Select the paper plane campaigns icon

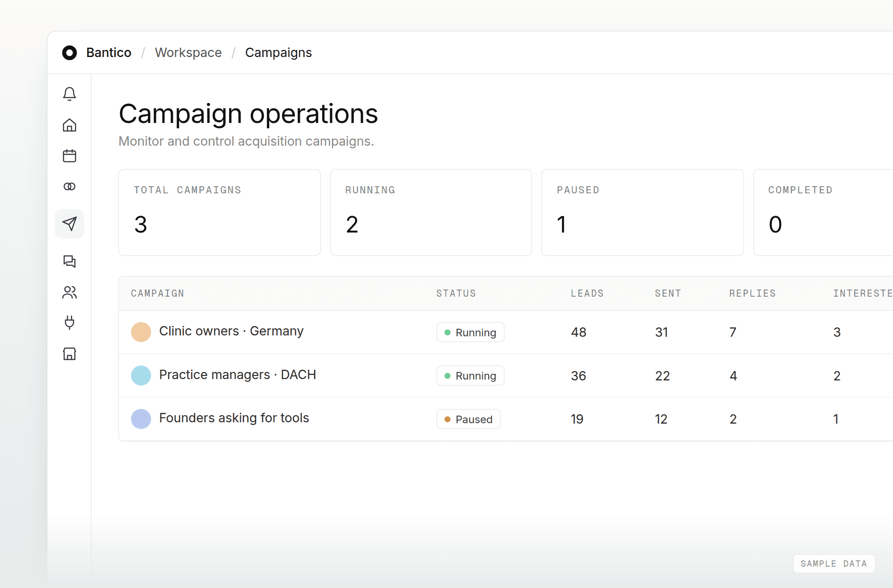[x=70, y=224]
